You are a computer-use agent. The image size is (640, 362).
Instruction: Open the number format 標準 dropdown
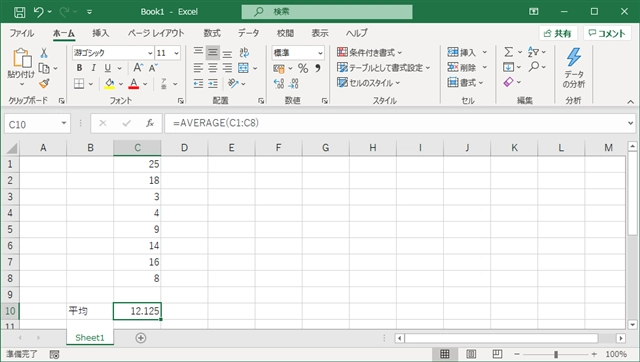[320, 53]
